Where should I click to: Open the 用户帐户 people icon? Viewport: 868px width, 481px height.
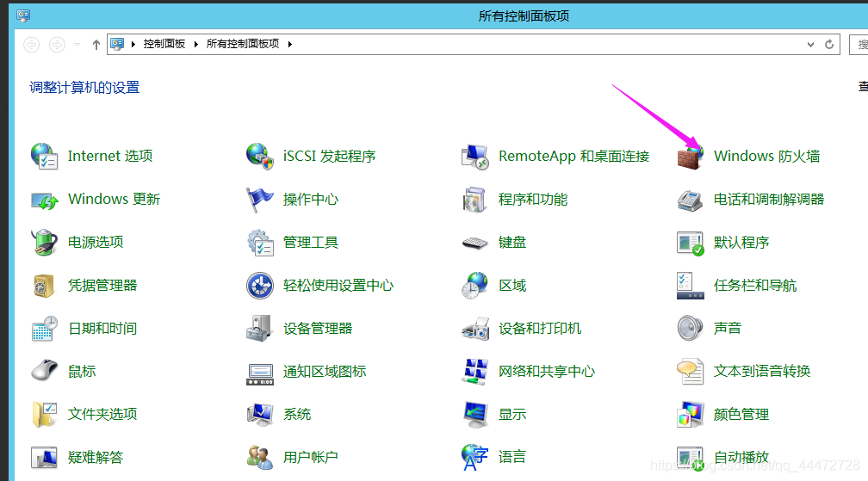pyautogui.click(x=260, y=458)
